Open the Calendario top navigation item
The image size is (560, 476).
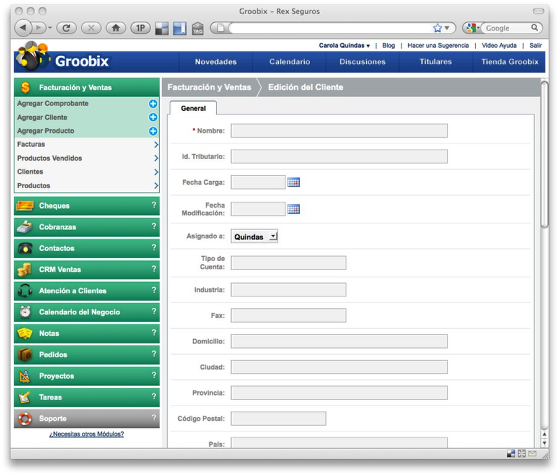(x=290, y=62)
